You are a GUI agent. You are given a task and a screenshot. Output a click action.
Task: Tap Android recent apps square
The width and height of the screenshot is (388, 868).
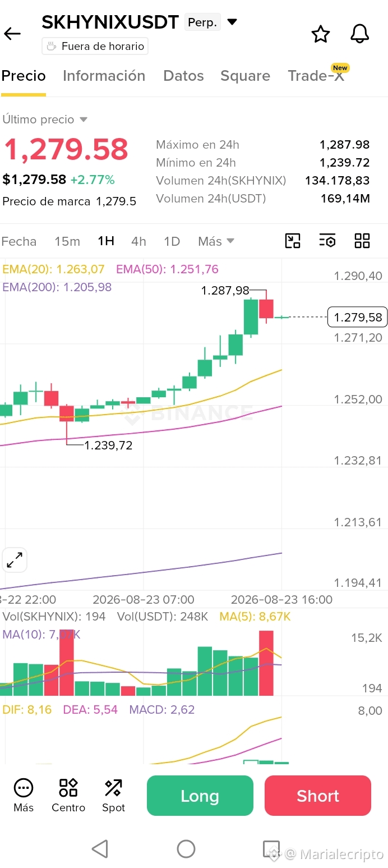click(x=271, y=849)
